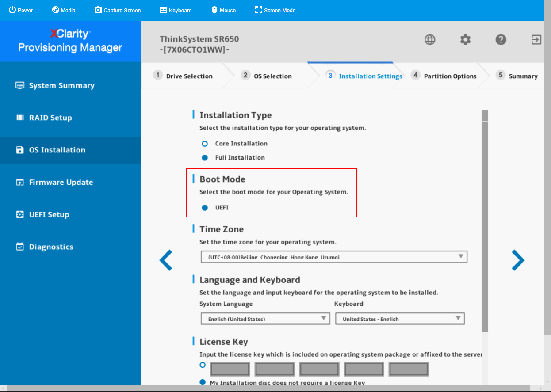Screen dimensions: 551x392
Task: Select Full Installation radio button
Action: pos(204,157)
